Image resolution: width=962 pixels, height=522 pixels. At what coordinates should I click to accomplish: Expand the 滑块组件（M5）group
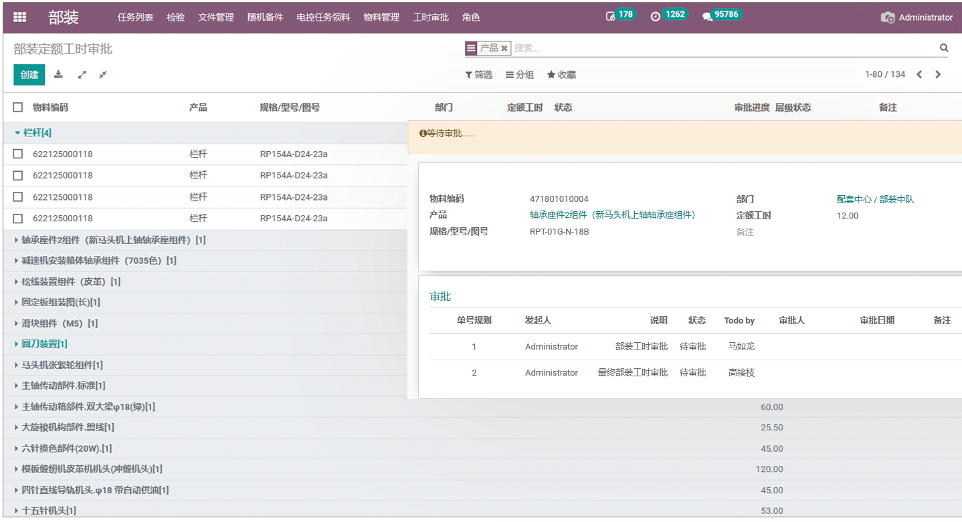click(55, 323)
